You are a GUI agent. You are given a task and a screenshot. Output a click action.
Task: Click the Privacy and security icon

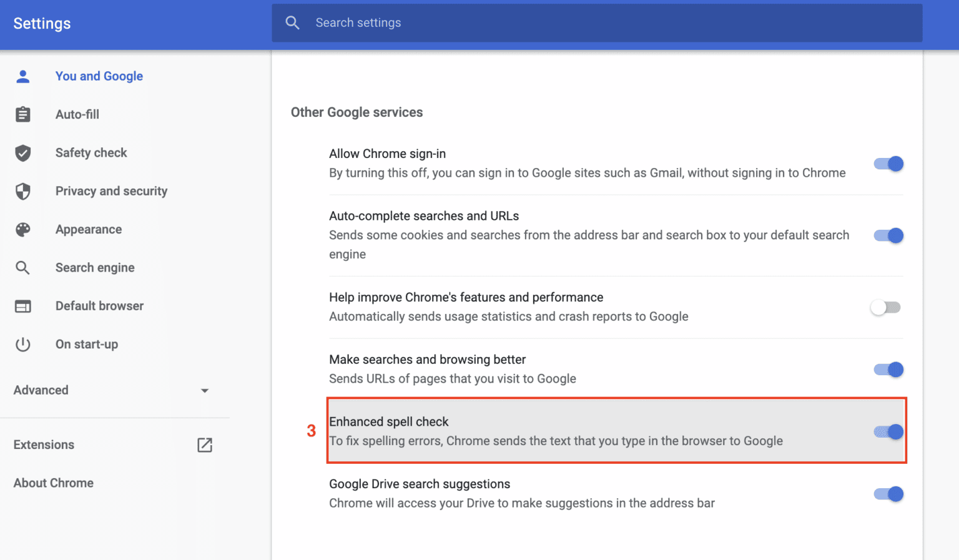[22, 191]
